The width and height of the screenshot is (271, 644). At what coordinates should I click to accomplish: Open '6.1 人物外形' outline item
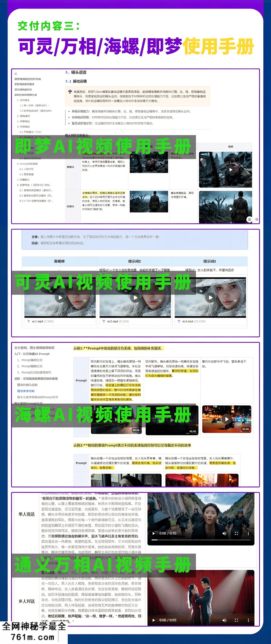(26, 169)
